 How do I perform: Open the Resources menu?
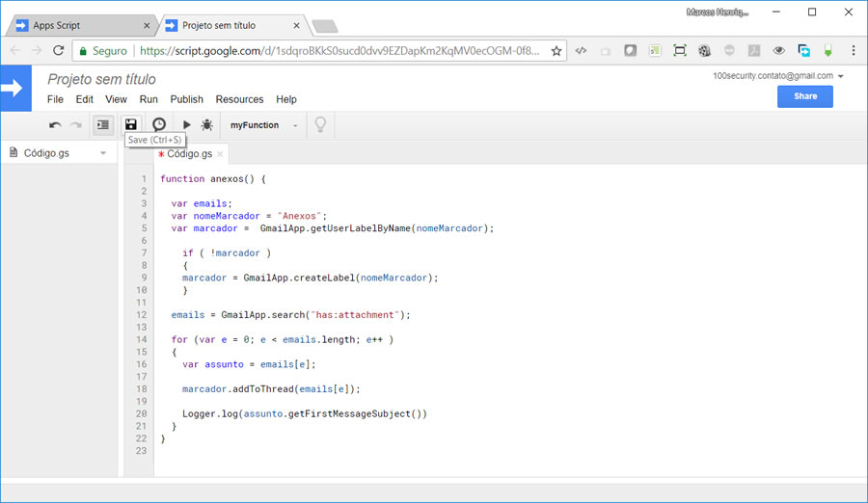[239, 99]
